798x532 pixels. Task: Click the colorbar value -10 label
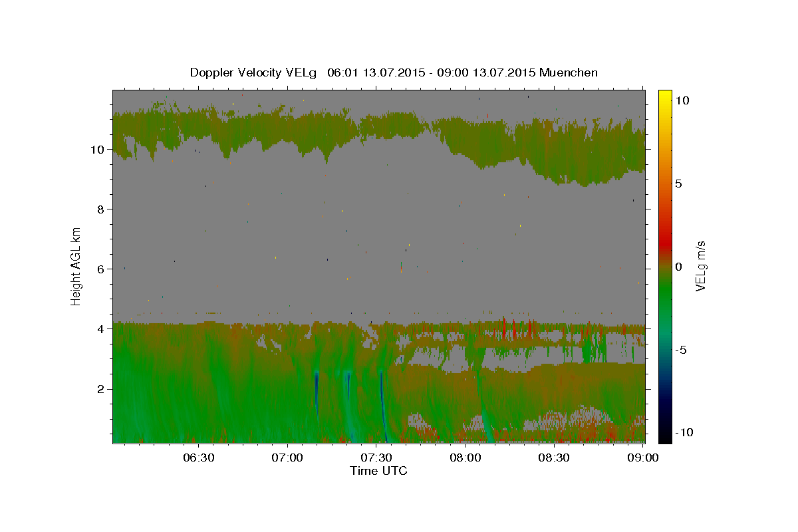(x=684, y=433)
